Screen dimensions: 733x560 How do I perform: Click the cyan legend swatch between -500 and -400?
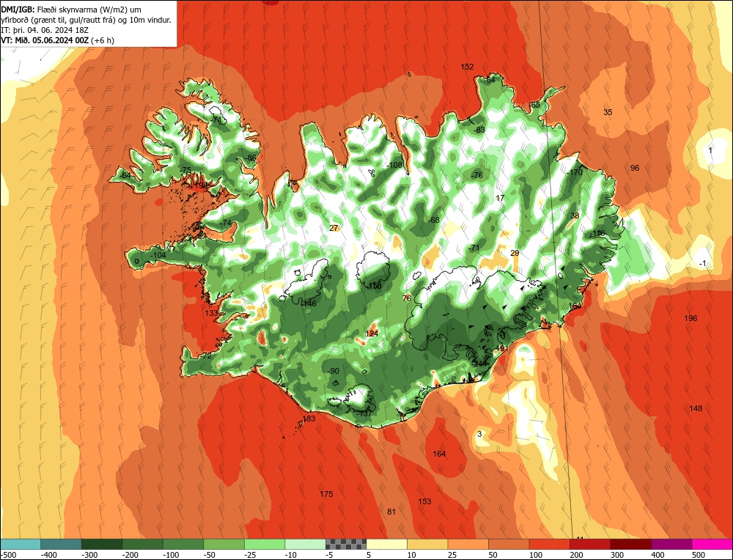coord(20,544)
